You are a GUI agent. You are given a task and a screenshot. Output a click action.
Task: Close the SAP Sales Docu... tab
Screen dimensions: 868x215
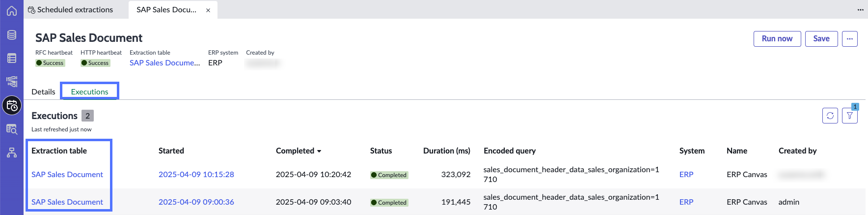point(208,10)
